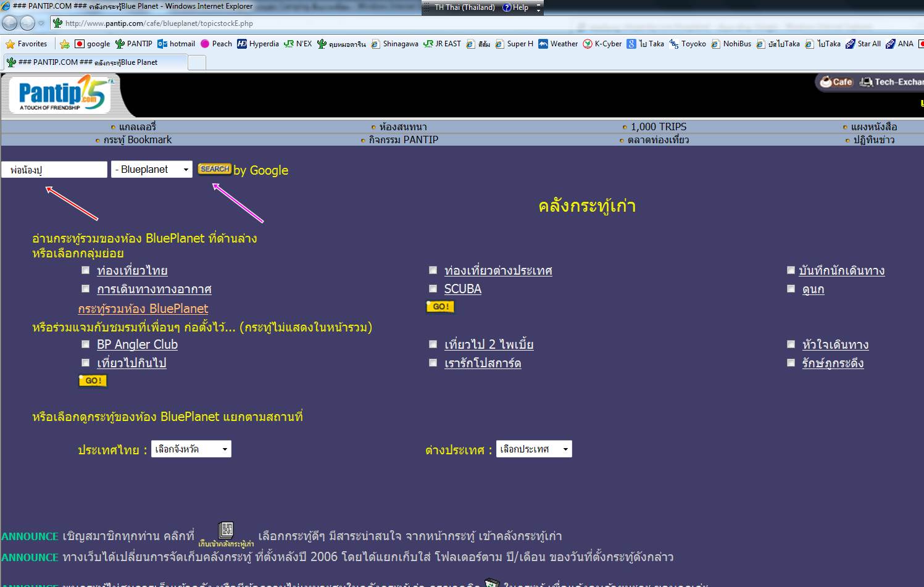Open the ปฏิทินข่าว menu link
The width and height of the screenshot is (924, 587).
pyautogui.click(x=873, y=139)
